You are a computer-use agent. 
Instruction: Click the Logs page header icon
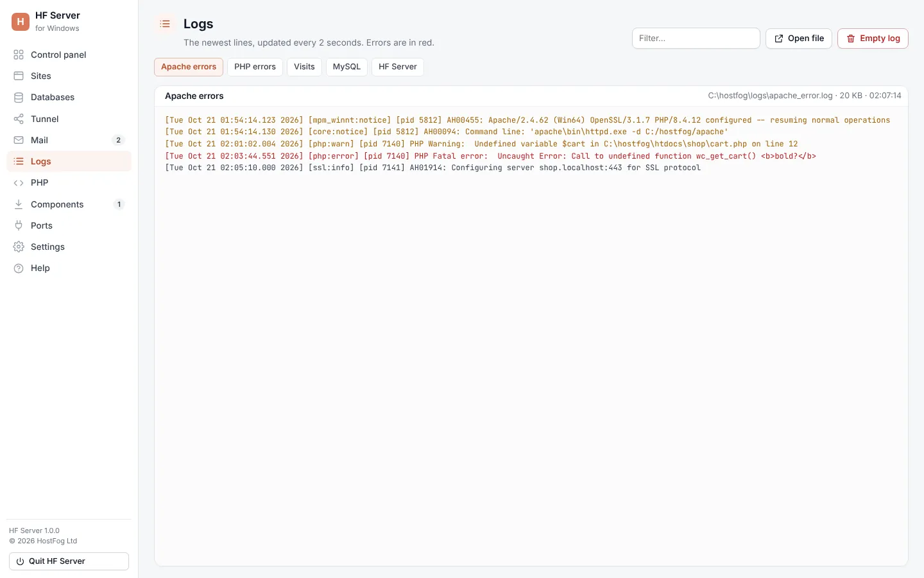[x=165, y=24]
